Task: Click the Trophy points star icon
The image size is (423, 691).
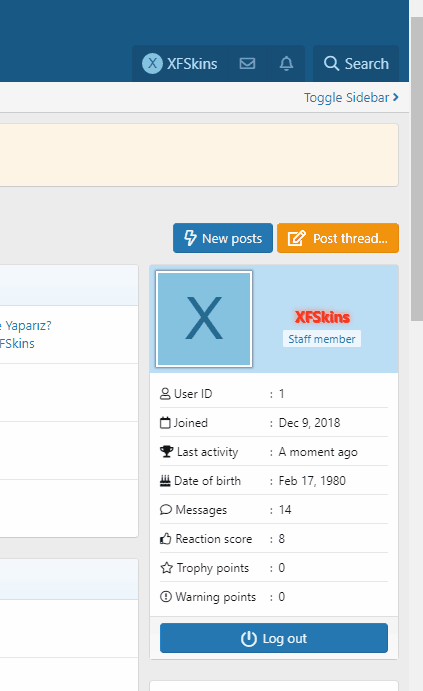Action: (167, 568)
